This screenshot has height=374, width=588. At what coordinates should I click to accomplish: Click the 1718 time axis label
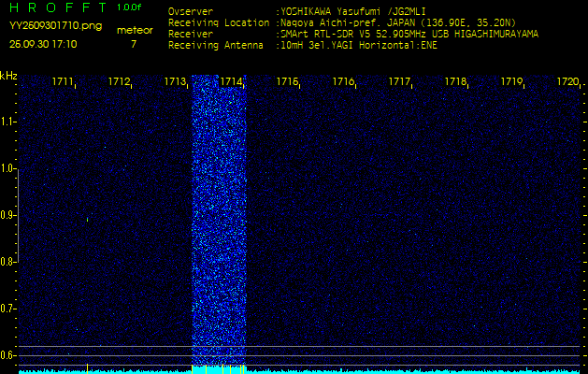click(455, 81)
